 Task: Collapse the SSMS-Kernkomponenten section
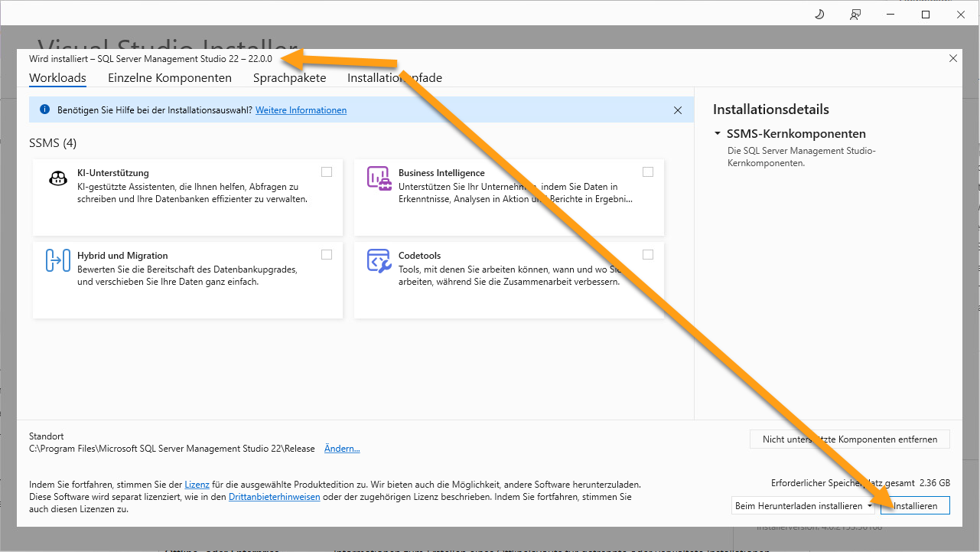(718, 134)
